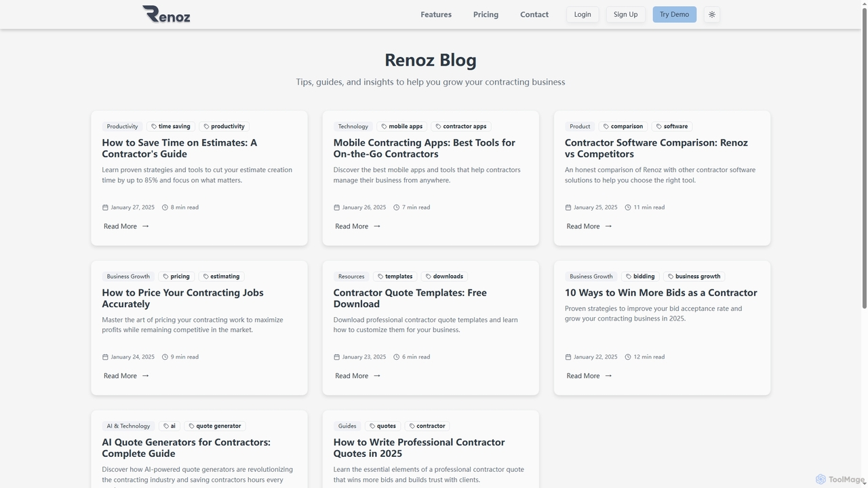Click the Renoz logo
Viewport: 868px width, 488px height.
pos(166,14)
